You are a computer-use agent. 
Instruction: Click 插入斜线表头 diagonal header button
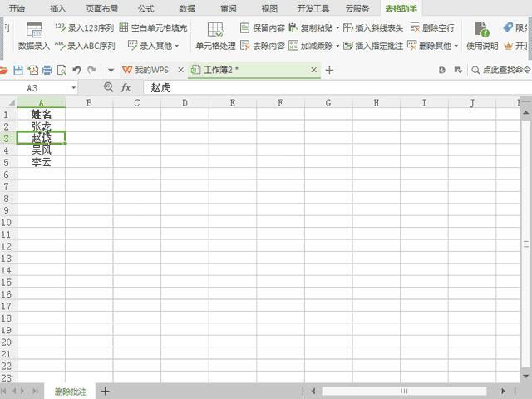click(373, 27)
